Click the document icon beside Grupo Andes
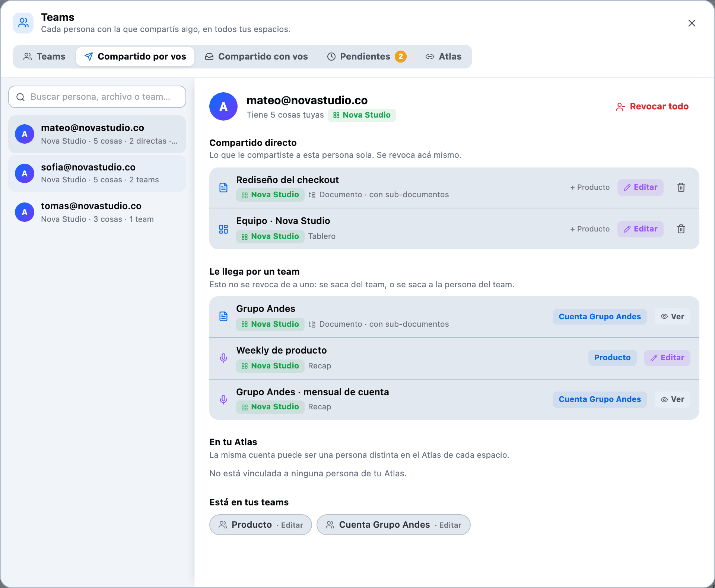Image resolution: width=715 pixels, height=588 pixels. [223, 316]
